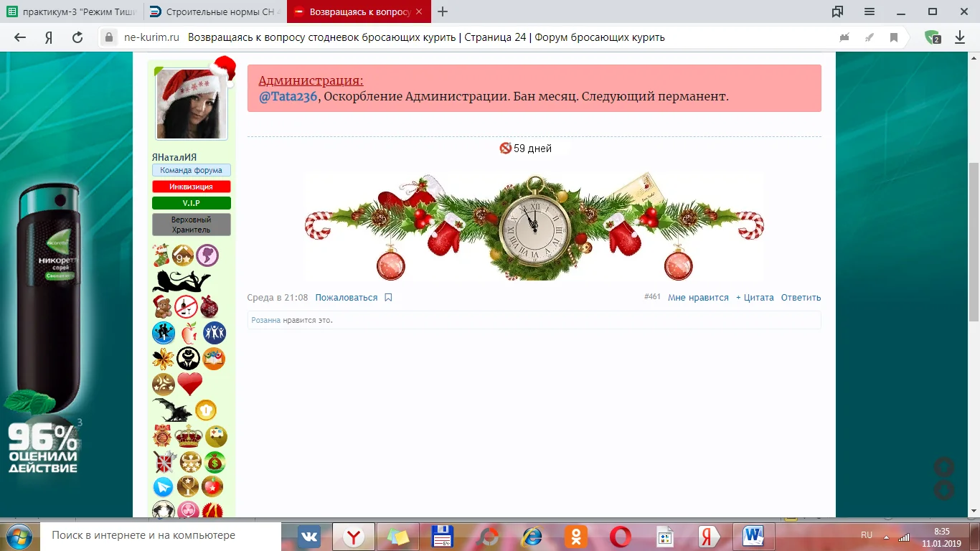The height and width of the screenshot is (551, 980).
Task: Click Ответить to reply
Action: (x=801, y=298)
